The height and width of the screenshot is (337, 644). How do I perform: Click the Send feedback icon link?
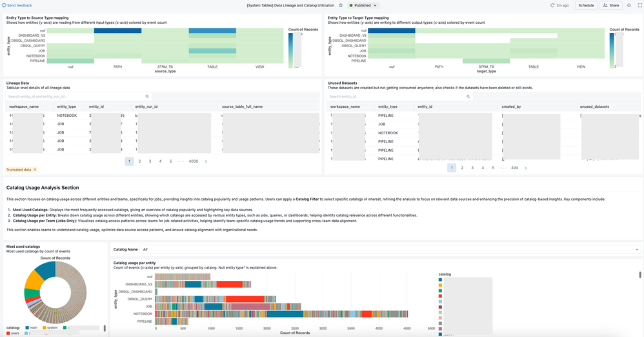3,5
